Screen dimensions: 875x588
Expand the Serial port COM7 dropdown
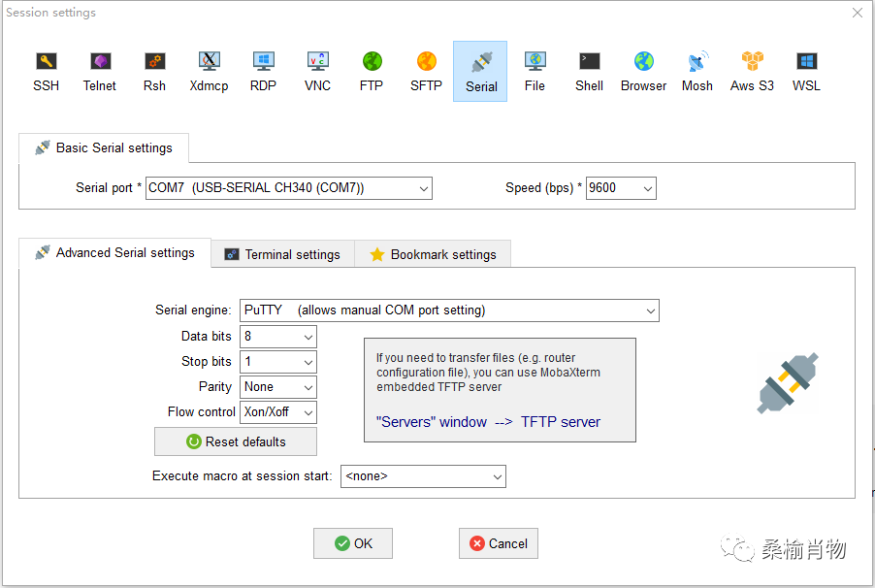(289, 188)
